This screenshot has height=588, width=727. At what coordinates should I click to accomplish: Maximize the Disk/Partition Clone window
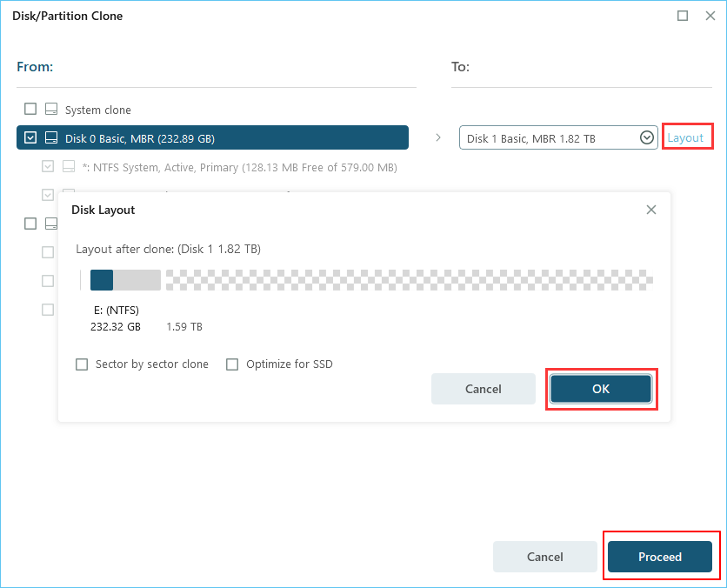[683, 16]
